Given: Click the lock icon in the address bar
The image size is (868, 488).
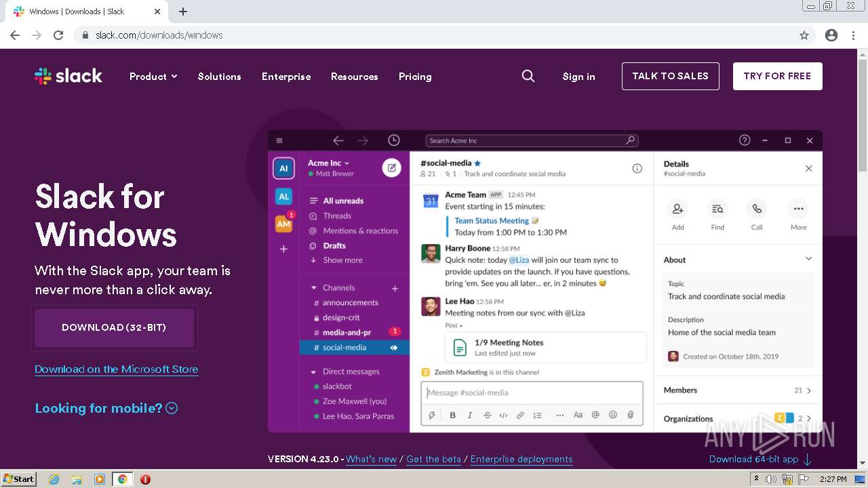Looking at the screenshot, I should coord(85,35).
